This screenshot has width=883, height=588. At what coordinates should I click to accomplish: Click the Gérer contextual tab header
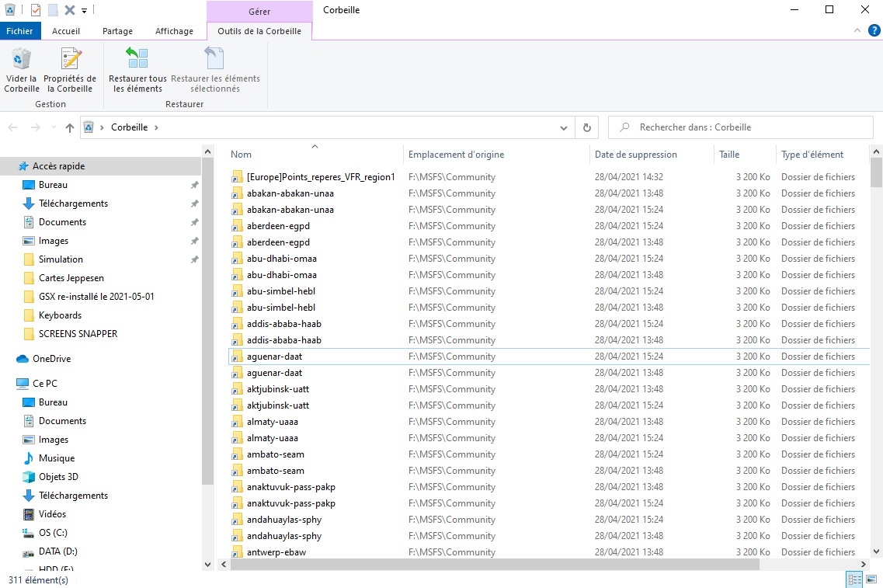(x=259, y=12)
